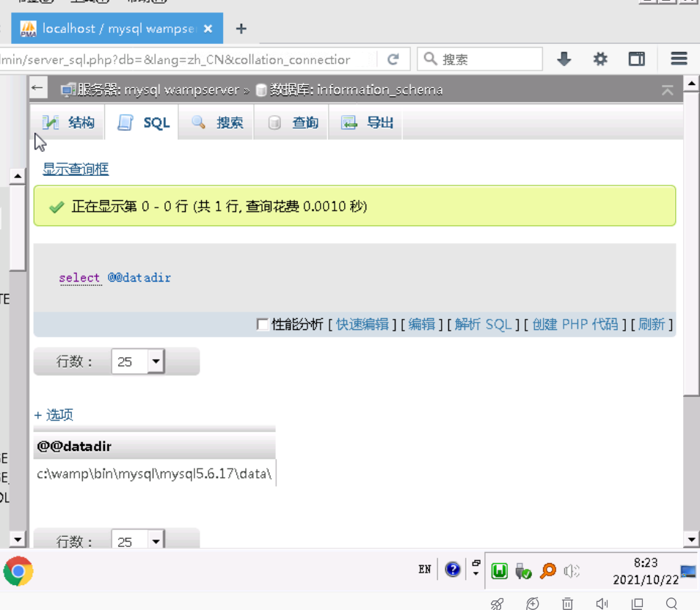Screen dimensions: 700x610
Task: Click the window-square icon in bottom toolbar
Action: point(638,603)
